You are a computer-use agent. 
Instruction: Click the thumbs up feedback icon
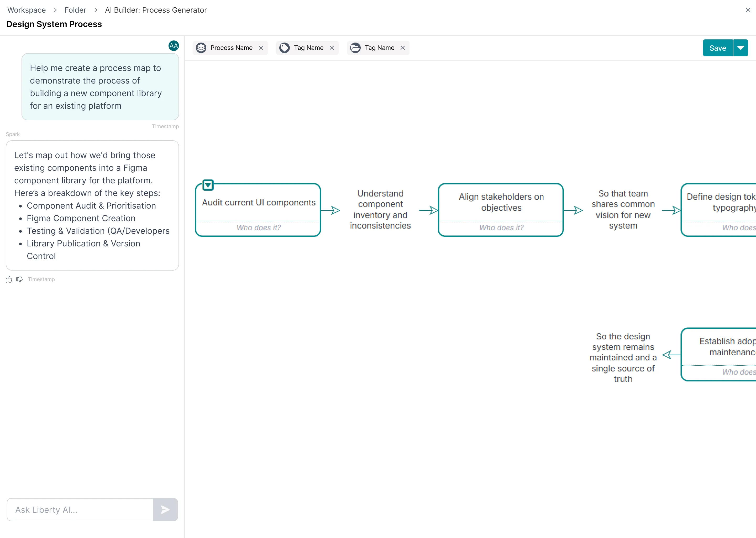tap(9, 280)
